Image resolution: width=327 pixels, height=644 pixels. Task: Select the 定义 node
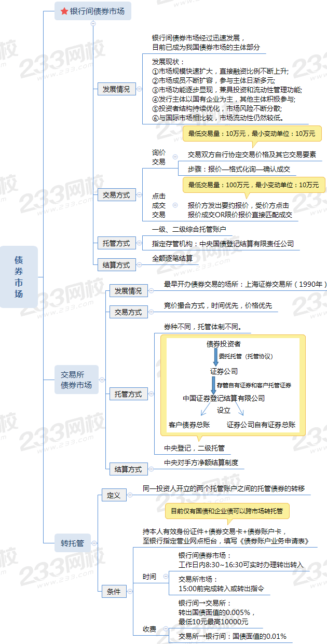pyautogui.click(x=114, y=495)
